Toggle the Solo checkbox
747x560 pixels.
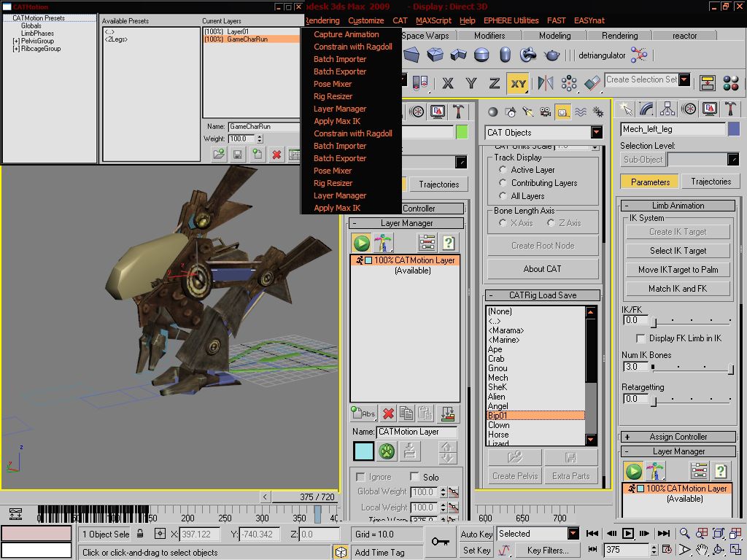tap(414, 477)
